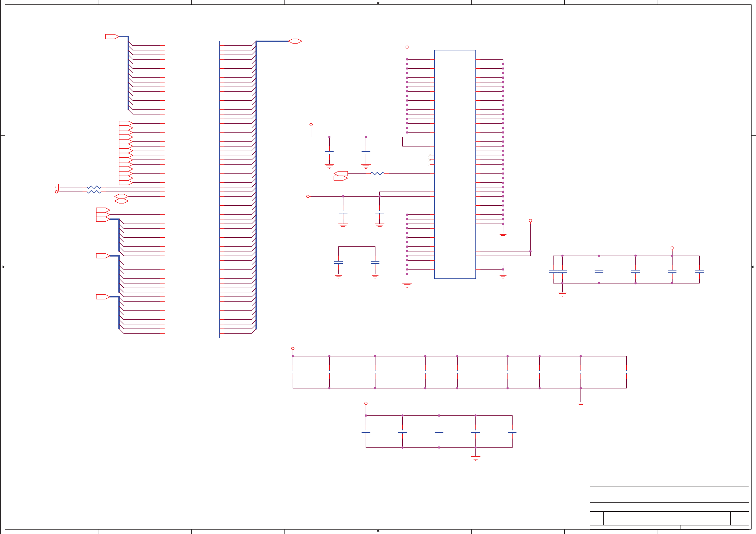Click the upper hexagonal bidirectional port left of large IC

(x=121, y=196)
